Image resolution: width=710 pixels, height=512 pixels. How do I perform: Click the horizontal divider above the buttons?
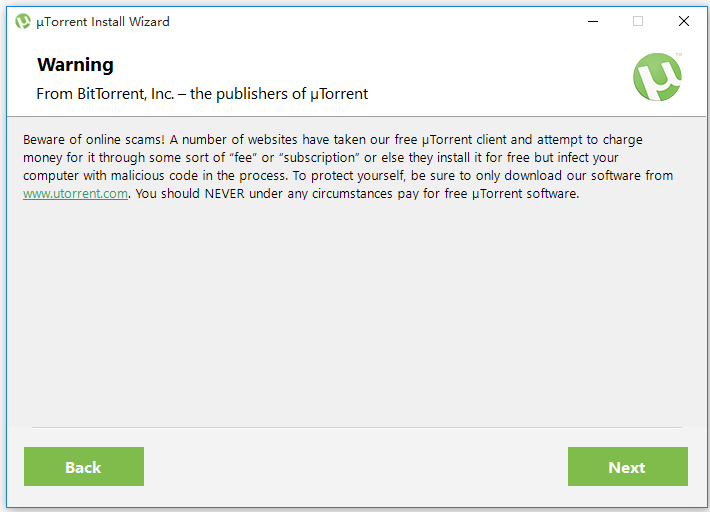357,427
